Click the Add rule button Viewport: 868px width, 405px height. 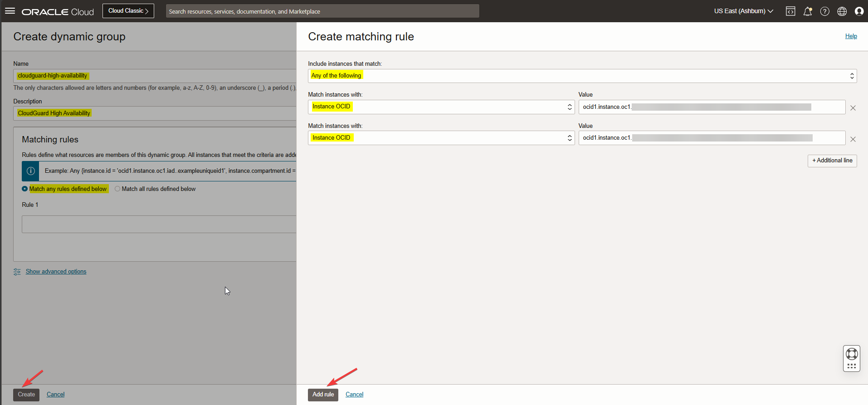pos(323,395)
